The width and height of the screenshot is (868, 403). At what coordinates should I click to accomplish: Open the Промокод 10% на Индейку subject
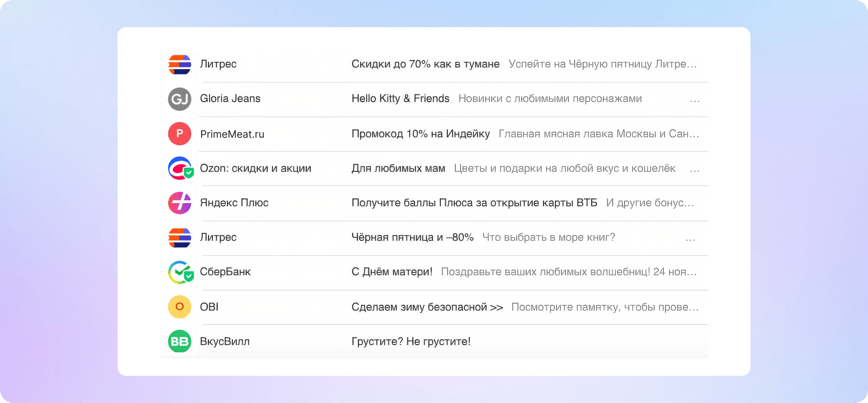pos(420,134)
